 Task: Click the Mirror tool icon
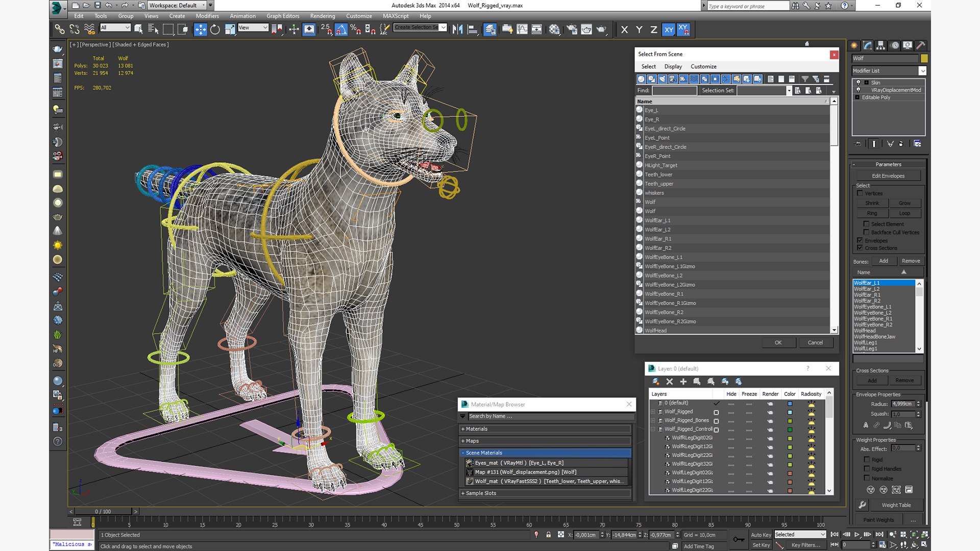click(457, 30)
